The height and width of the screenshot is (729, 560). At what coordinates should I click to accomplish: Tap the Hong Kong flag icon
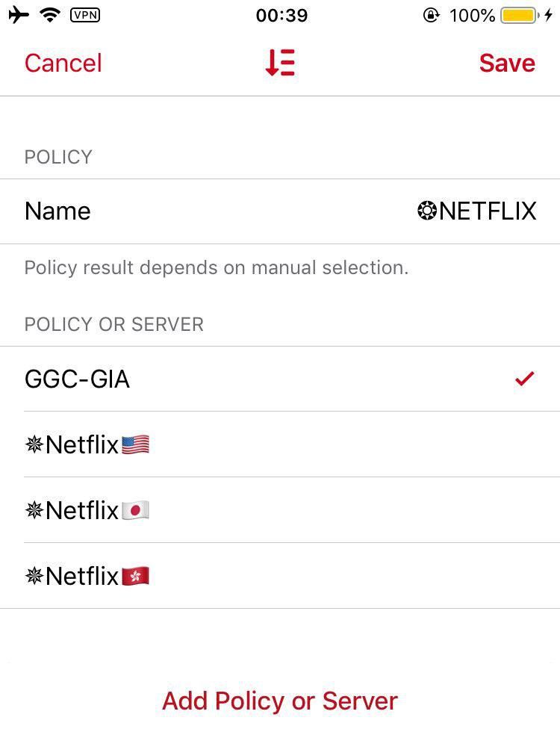[x=135, y=576]
